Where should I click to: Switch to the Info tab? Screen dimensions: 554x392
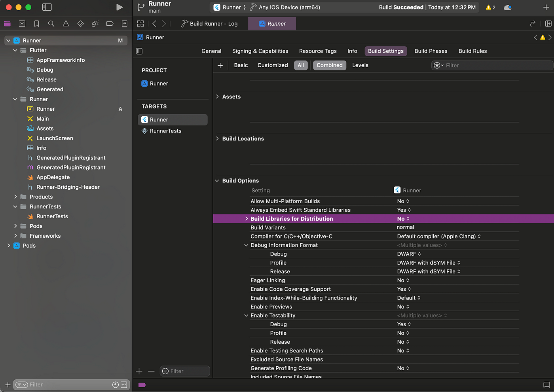click(x=352, y=51)
